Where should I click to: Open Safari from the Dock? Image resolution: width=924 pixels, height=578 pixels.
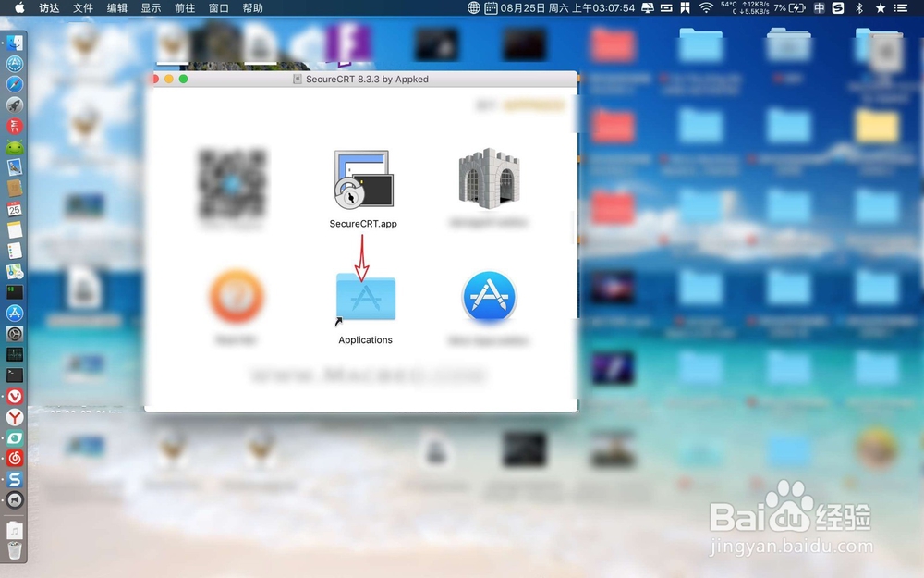click(15, 84)
